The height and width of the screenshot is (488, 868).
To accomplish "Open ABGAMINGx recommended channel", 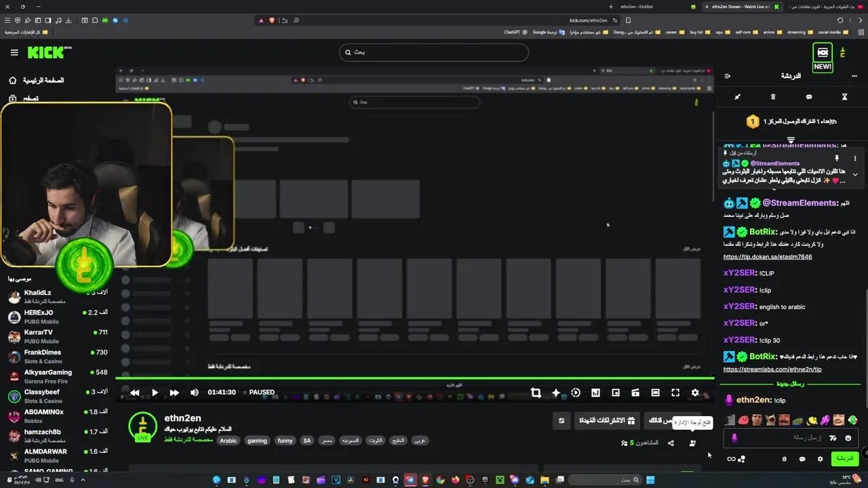I will click(x=58, y=415).
